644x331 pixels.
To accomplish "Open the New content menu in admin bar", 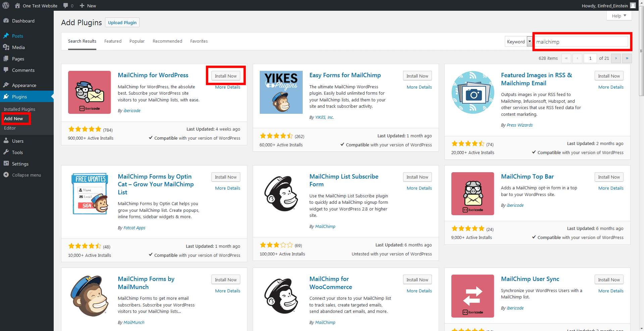I will point(88,6).
